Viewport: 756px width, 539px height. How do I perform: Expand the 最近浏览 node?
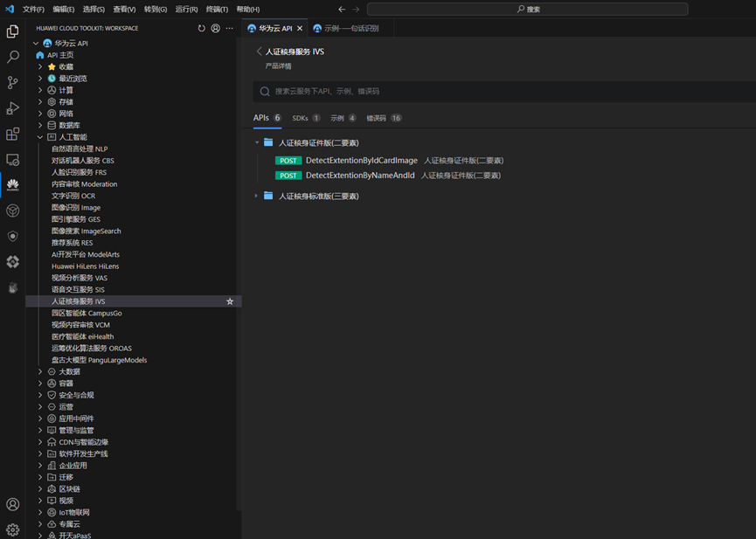(x=40, y=78)
